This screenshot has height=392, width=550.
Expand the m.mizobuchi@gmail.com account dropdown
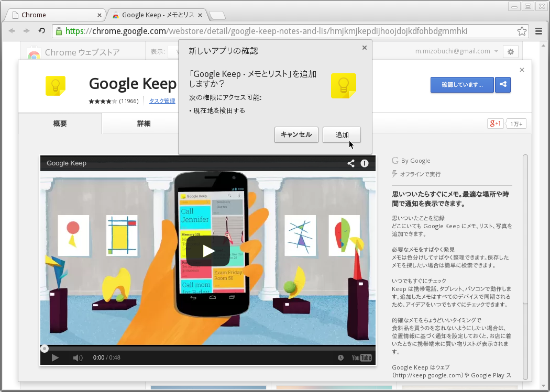457,51
